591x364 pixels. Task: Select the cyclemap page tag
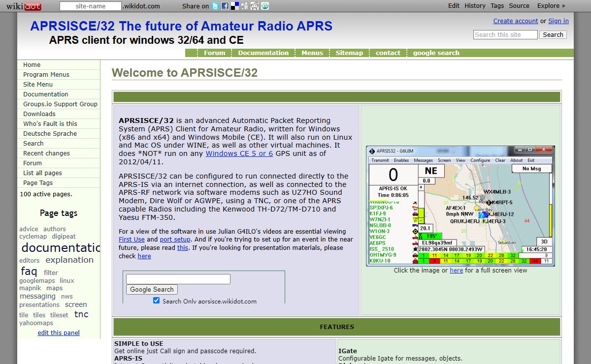(33, 237)
